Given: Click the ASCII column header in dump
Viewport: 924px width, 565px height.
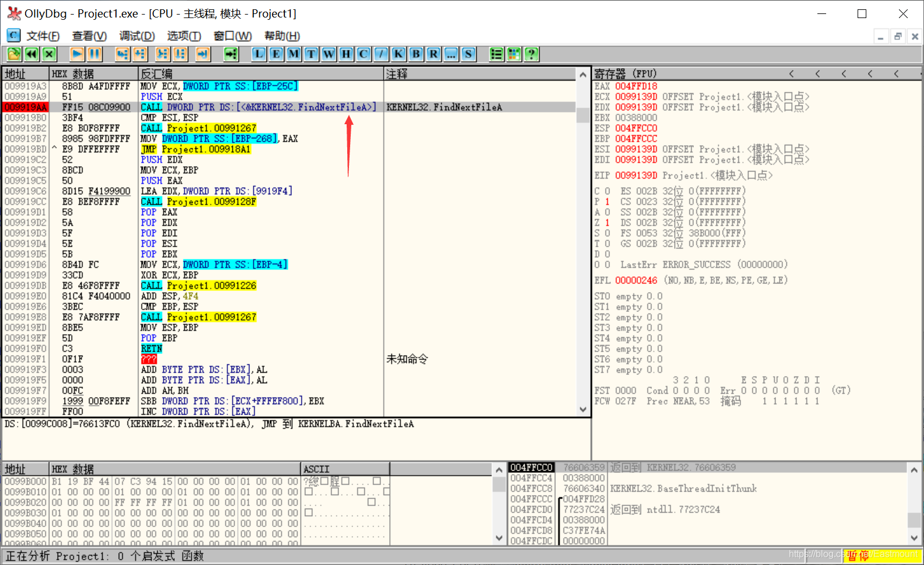Looking at the screenshot, I should pyautogui.click(x=345, y=469).
